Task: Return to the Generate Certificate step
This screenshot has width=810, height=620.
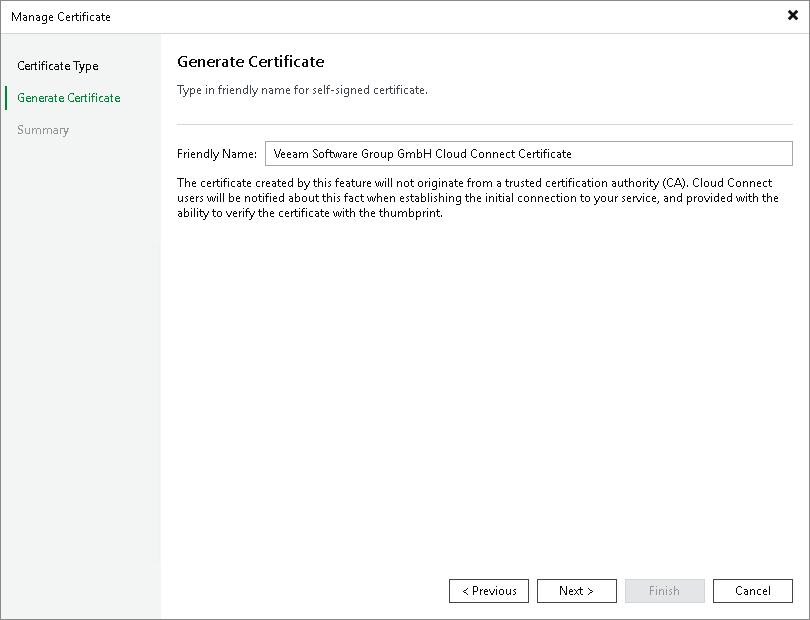Action: tap(67, 98)
